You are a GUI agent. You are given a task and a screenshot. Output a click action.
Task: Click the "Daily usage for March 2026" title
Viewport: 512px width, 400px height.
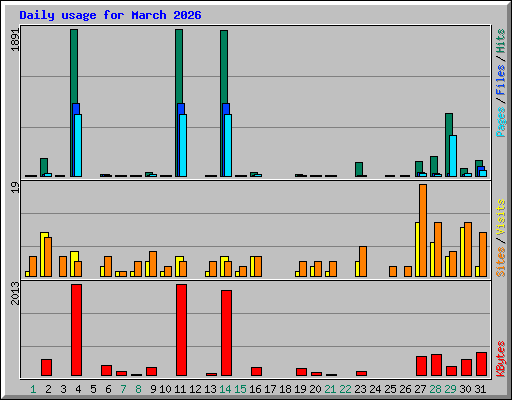(110, 15)
